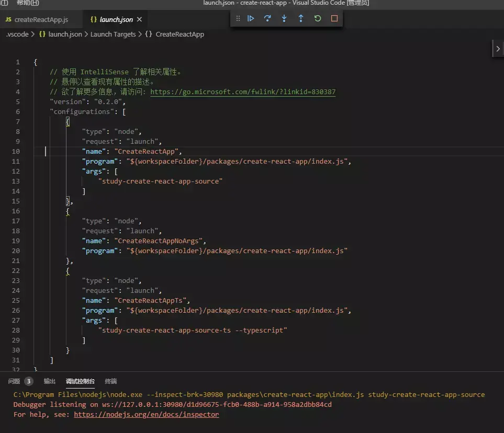Screen dimensions: 504x433
Task: Switch to the createReactApp.js tab
Action: (x=41, y=20)
